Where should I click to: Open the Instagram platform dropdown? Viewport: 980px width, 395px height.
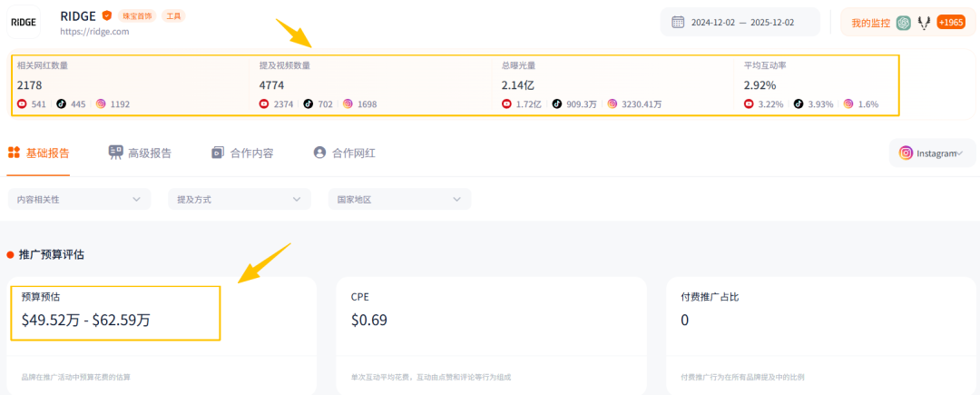point(933,153)
